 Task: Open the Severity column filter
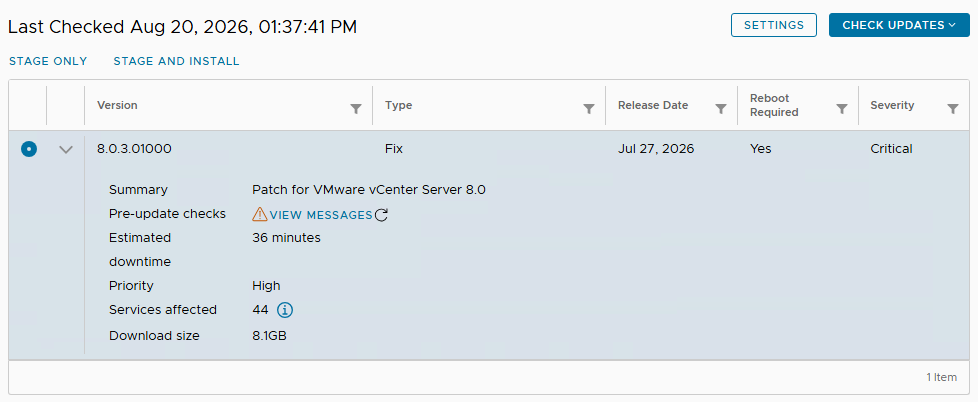(x=952, y=109)
